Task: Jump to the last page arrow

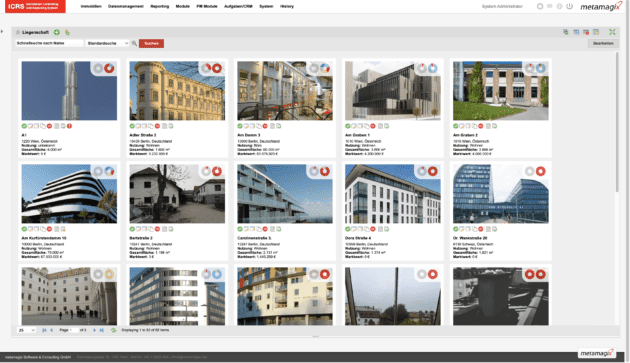Action: 101,330
